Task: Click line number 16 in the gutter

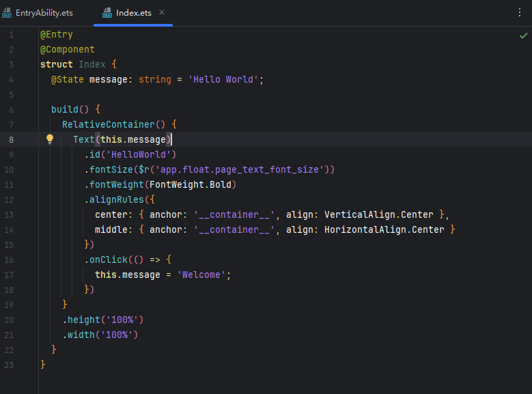Action: click(9, 260)
